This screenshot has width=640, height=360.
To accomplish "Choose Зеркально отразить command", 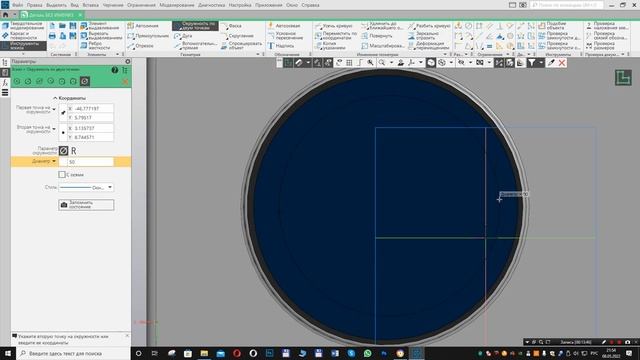I will [424, 36].
